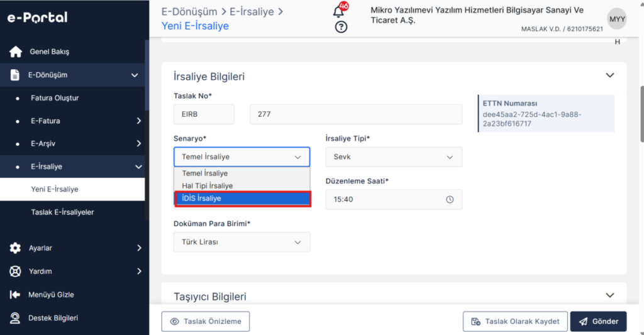Click the Genel Bakış home icon
The width and height of the screenshot is (644, 335).
click(x=16, y=52)
